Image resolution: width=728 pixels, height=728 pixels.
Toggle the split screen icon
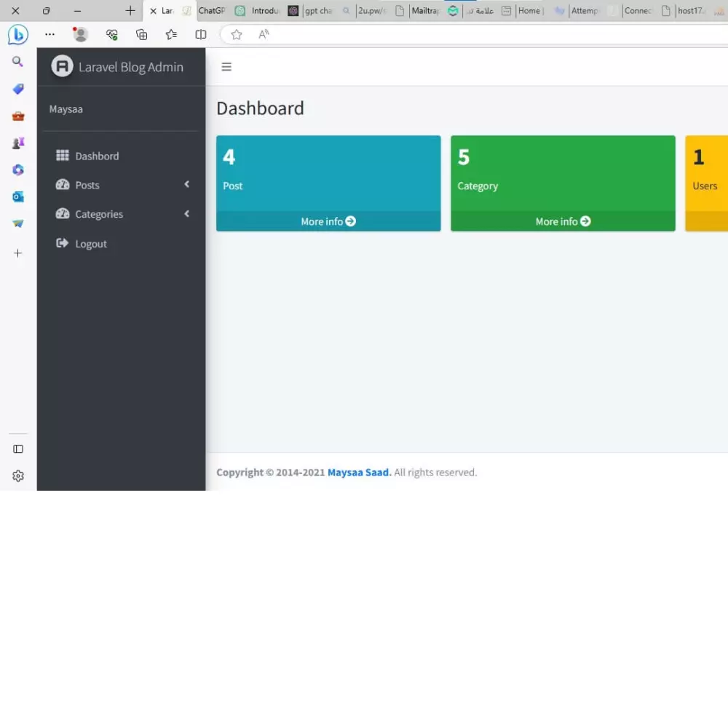click(x=201, y=34)
